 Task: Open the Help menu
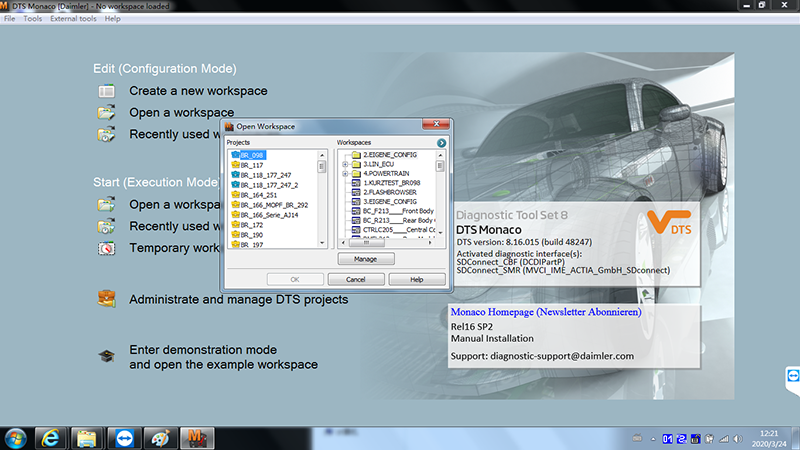112,18
